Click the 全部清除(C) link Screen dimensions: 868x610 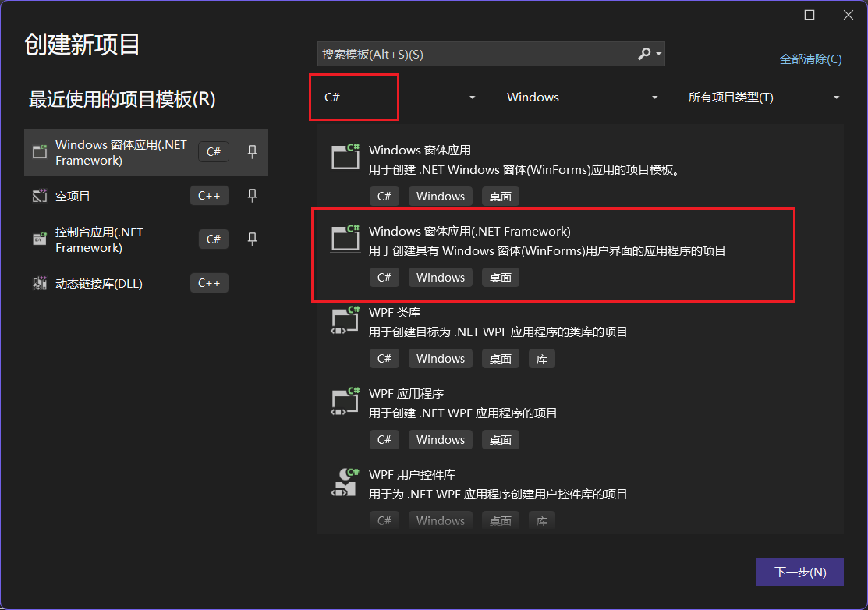point(810,59)
